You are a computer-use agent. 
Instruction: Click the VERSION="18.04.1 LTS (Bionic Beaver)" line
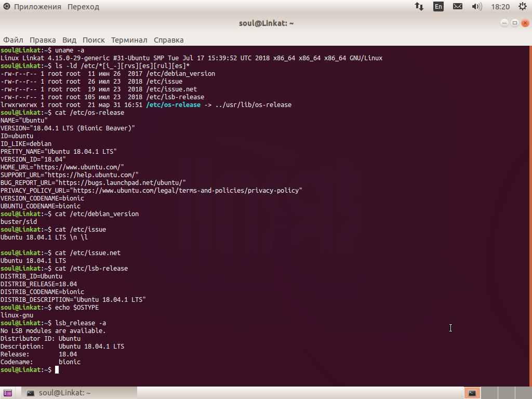click(68, 128)
